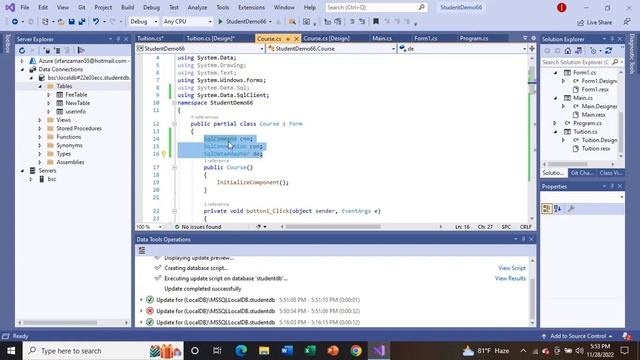This screenshot has width=640, height=360.
Task: Collapse the namespace StudentDemo66 code block
Action: coord(174,103)
